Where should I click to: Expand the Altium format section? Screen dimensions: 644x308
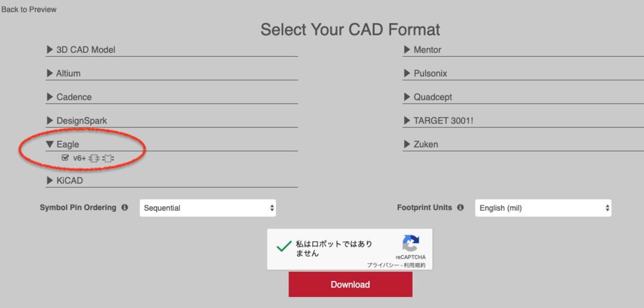coord(172,73)
